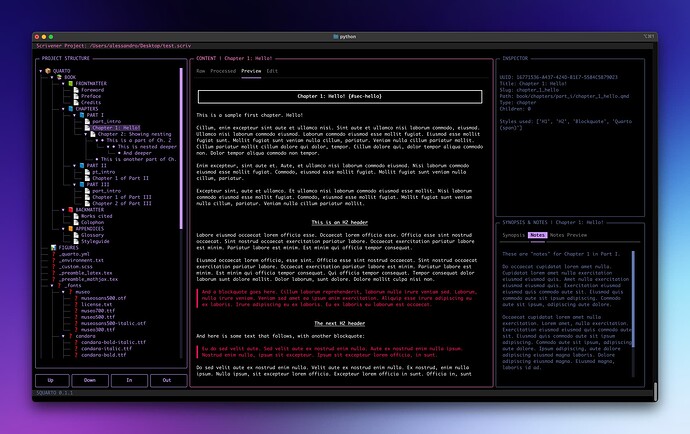Select the _preamble_latex.tex file row
Screen dimensions: 690x434
tap(85, 273)
